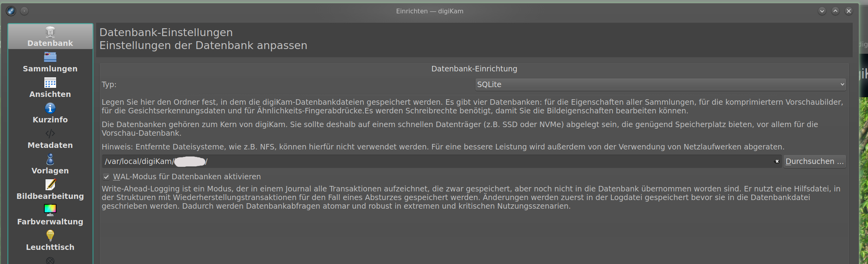
Task: Open the Bildbearbeitung settings page
Action: (x=50, y=189)
